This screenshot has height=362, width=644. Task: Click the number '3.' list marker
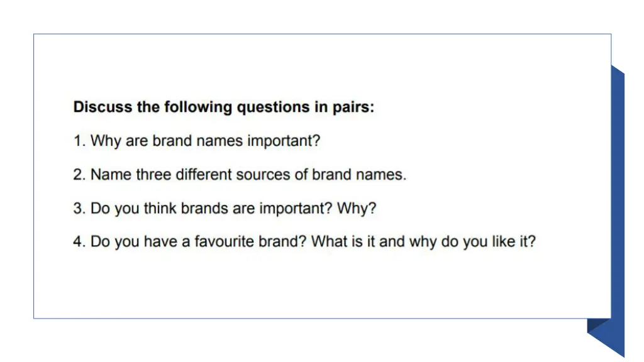tap(79, 208)
